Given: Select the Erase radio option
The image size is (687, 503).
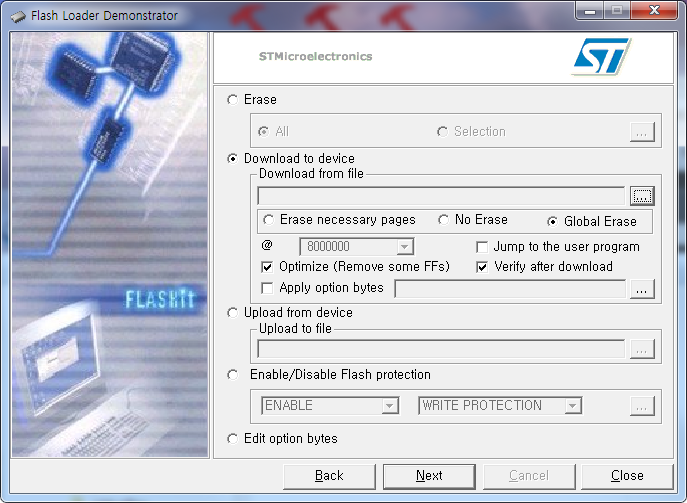Looking at the screenshot, I should point(233,100).
